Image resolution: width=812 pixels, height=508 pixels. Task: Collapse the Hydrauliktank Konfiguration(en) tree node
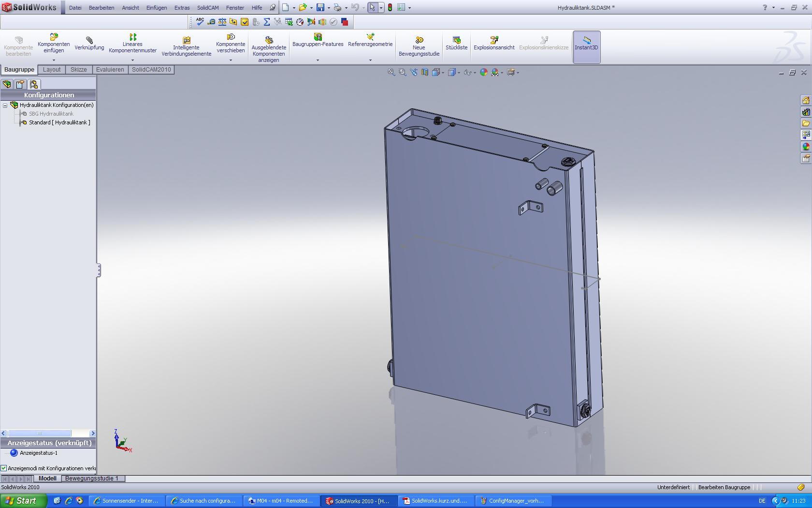5,105
